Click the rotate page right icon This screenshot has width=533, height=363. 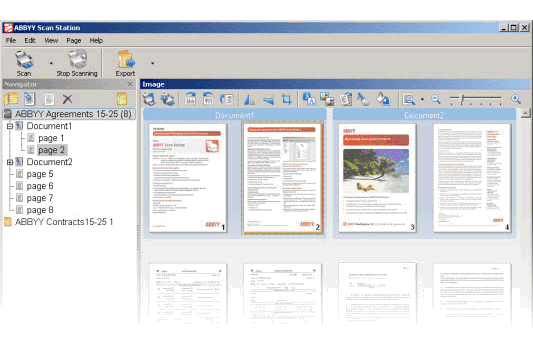click(x=190, y=99)
